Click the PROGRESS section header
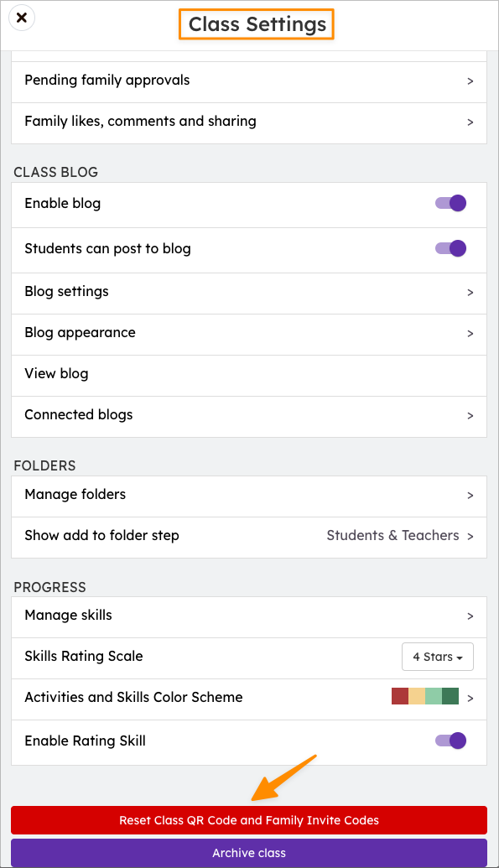 (x=49, y=587)
